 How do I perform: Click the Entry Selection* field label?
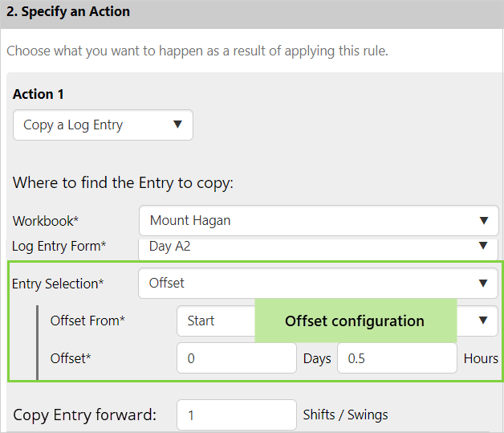coord(58,284)
